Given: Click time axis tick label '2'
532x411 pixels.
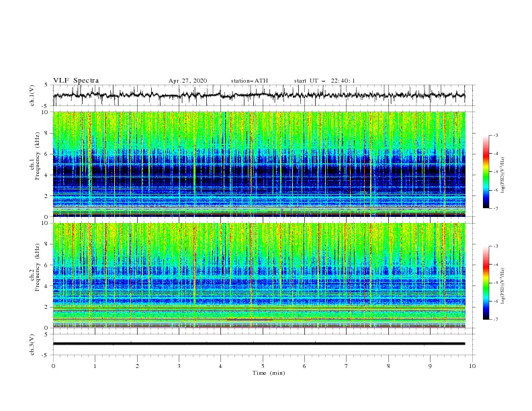Looking at the screenshot, I should 137,366.
